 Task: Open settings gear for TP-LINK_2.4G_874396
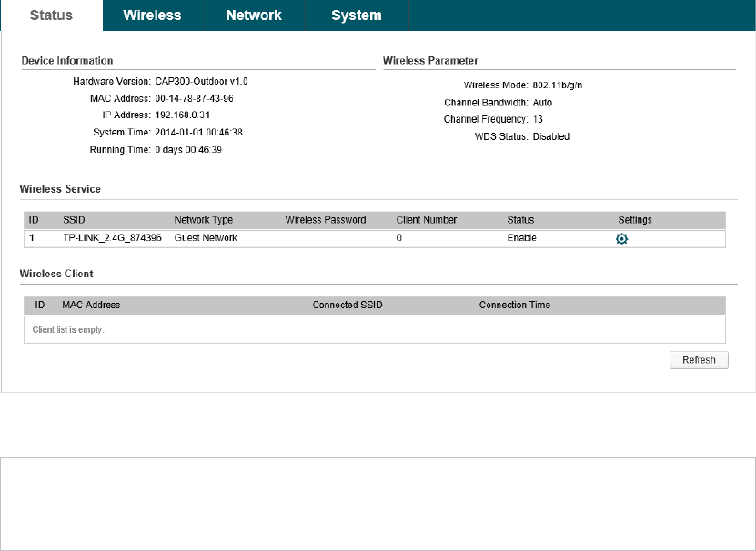[x=622, y=239]
